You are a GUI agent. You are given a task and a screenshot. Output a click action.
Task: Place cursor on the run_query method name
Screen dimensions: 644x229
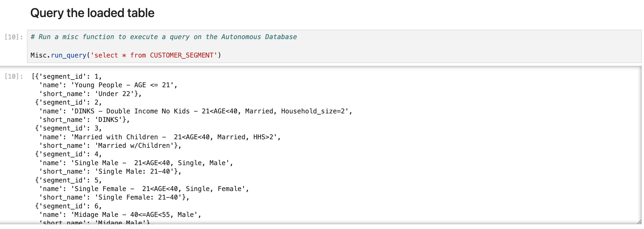coord(69,55)
